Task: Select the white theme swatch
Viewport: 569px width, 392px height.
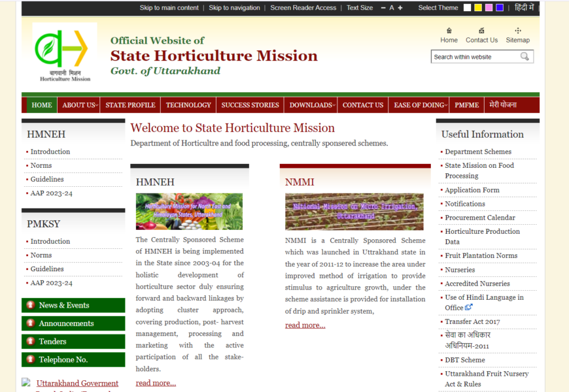Action: click(468, 8)
